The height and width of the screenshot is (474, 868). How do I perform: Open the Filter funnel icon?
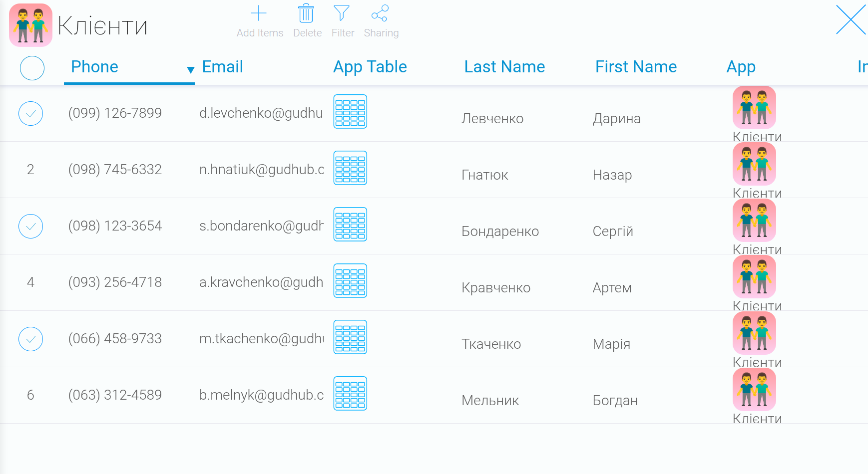pyautogui.click(x=342, y=13)
